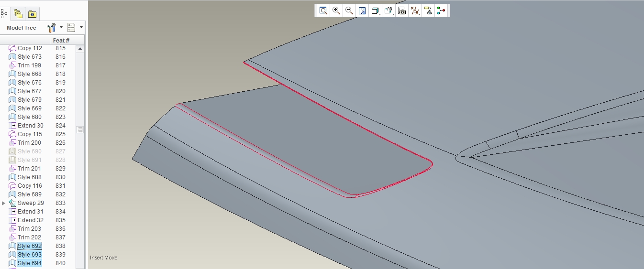Click the Style 673 feature icon

[x=12, y=57]
